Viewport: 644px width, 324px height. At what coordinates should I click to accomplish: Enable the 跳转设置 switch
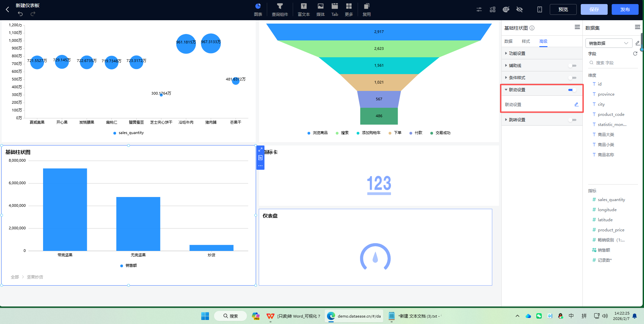click(x=573, y=120)
